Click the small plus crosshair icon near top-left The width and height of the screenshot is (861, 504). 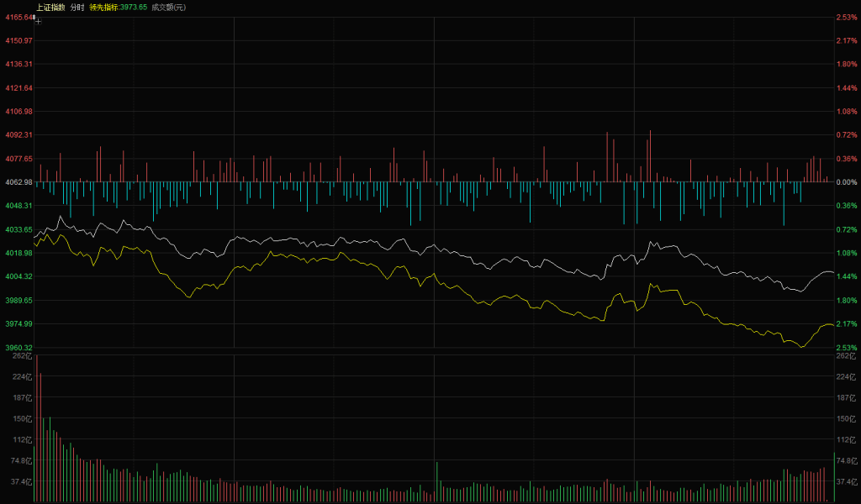tap(38, 21)
